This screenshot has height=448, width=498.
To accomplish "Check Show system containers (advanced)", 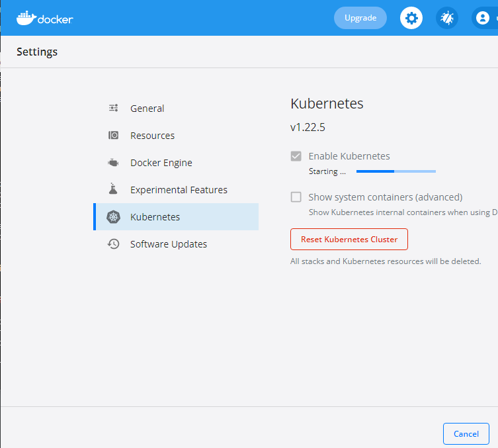I will pyautogui.click(x=296, y=197).
